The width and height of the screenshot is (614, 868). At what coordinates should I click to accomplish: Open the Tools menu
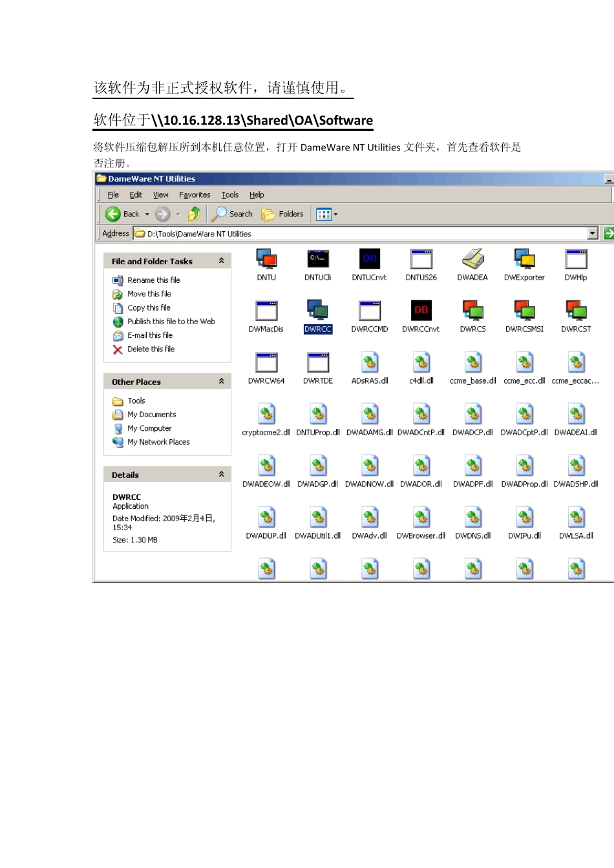[x=230, y=194]
